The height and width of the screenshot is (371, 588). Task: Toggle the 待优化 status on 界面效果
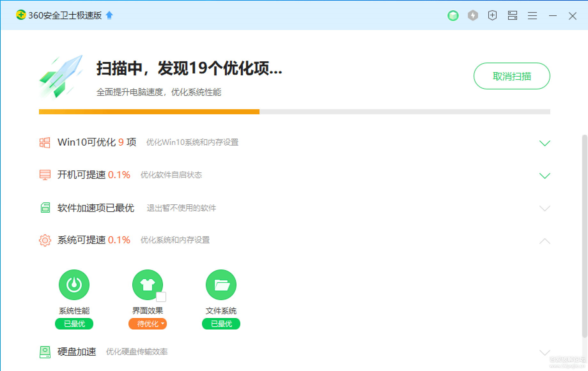click(147, 324)
